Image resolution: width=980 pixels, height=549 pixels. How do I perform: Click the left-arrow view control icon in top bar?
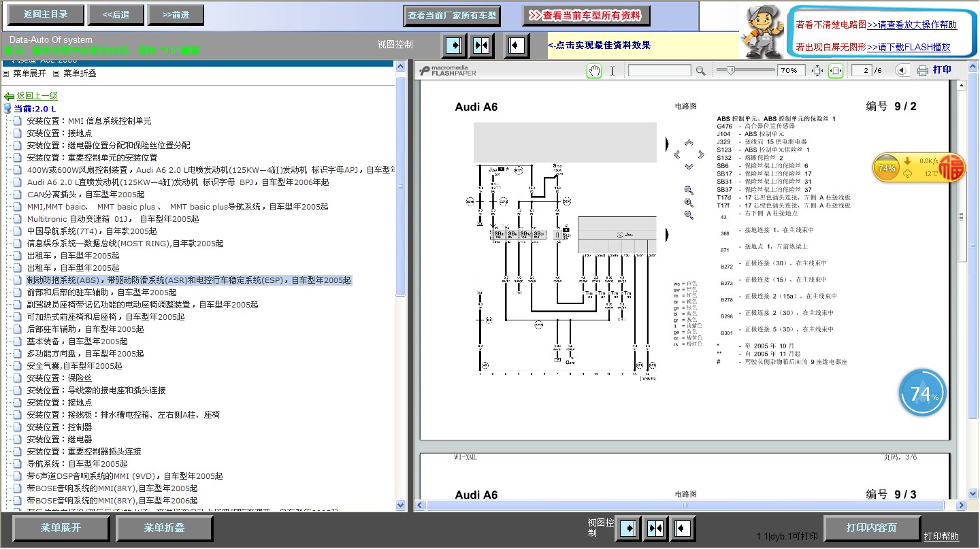(517, 46)
